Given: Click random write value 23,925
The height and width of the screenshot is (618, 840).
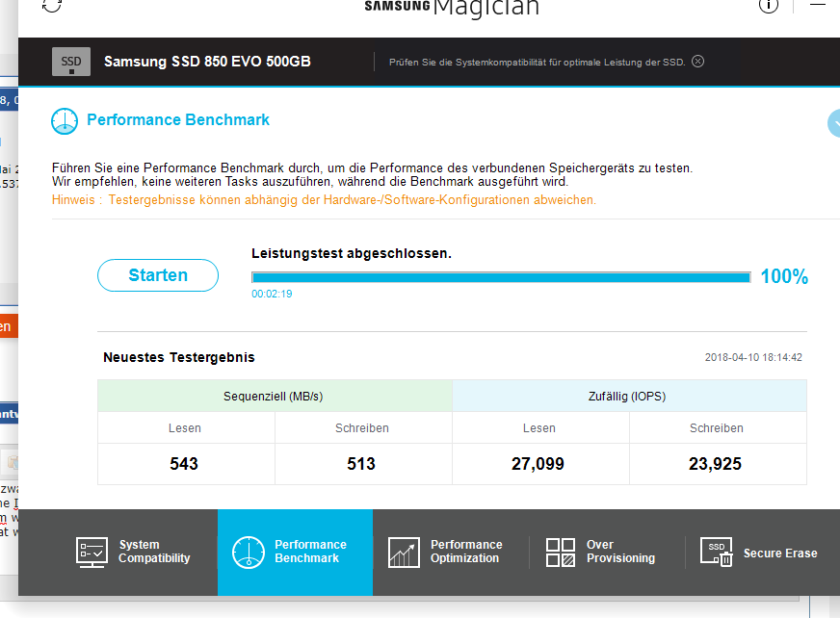Looking at the screenshot, I should (715, 464).
